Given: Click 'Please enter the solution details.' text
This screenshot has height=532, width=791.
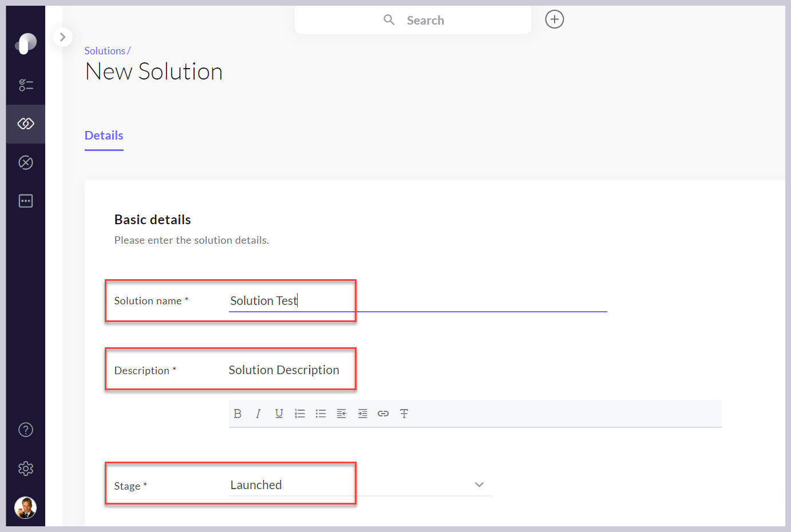Looking at the screenshot, I should 192,240.
